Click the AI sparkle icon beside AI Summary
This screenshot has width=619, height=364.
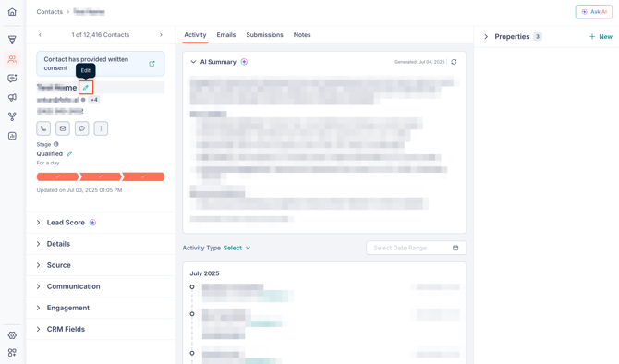pos(244,62)
